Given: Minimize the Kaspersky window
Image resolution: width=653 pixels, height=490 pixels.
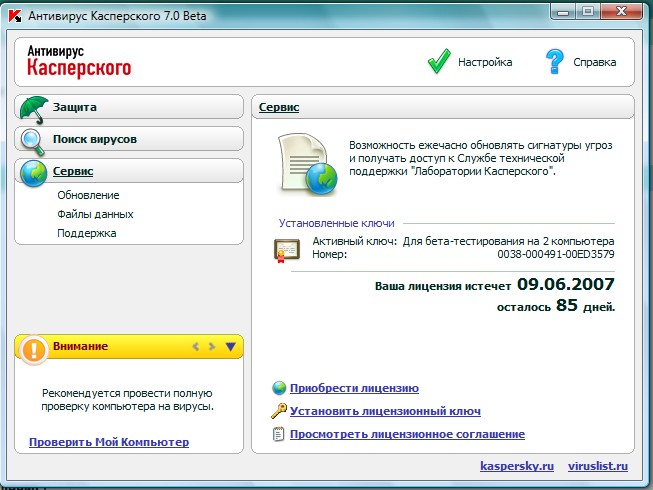Looking at the screenshot, I should [563, 12].
